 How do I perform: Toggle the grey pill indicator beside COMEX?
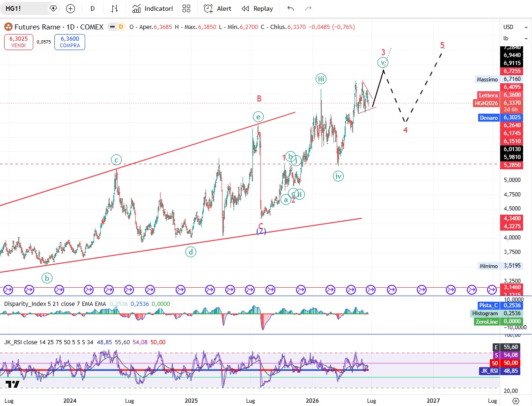pos(112,27)
